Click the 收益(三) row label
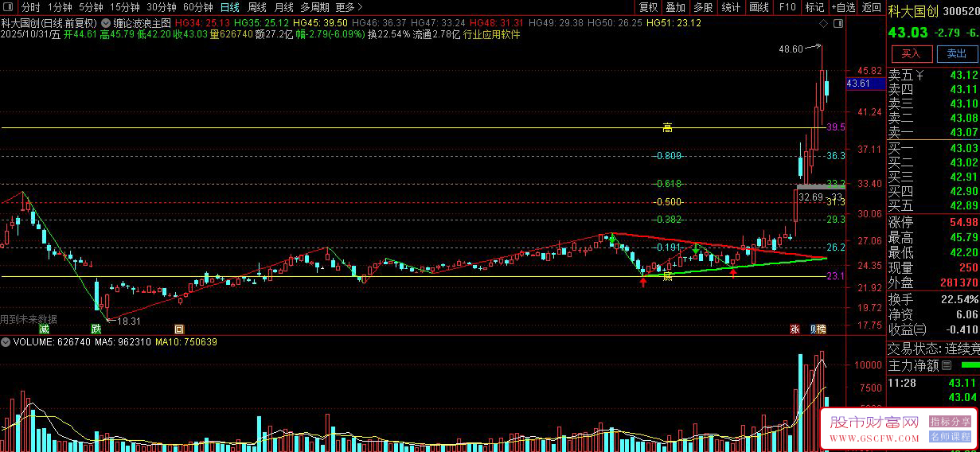Viewport: 980px width, 452px height. tap(908, 329)
